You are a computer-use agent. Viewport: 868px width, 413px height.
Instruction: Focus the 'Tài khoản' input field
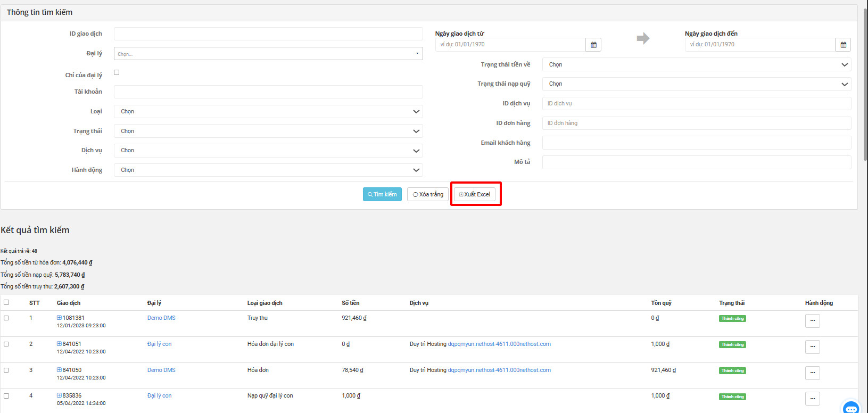pyautogui.click(x=268, y=92)
